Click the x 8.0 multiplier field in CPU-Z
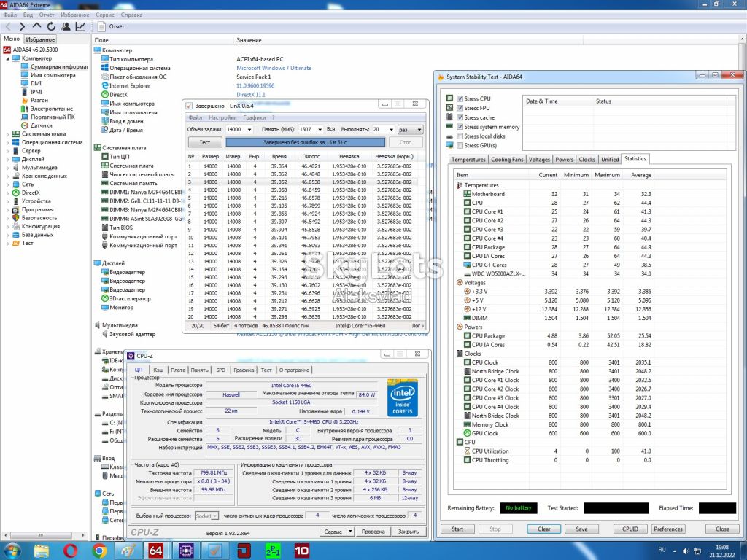 point(214,481)
